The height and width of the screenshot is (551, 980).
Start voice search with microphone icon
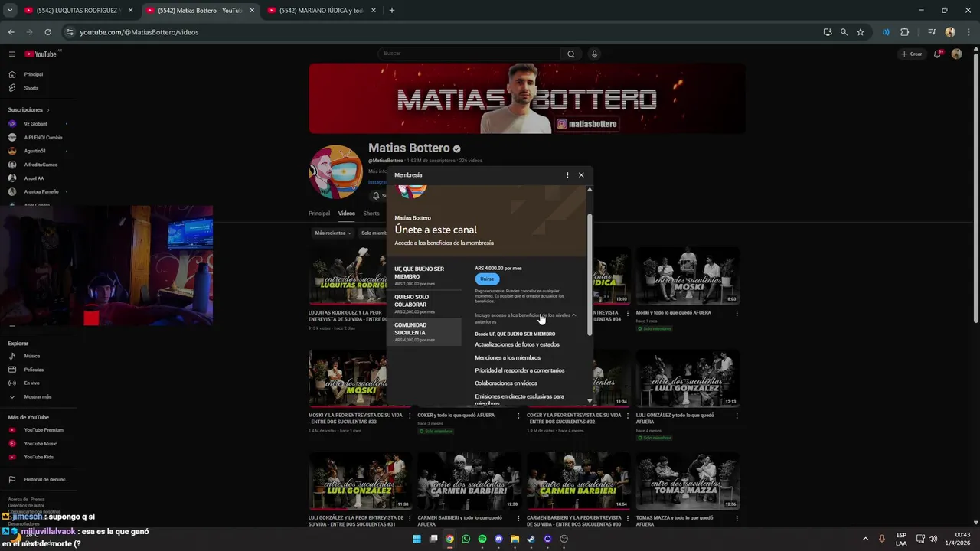tap(594, 54)
